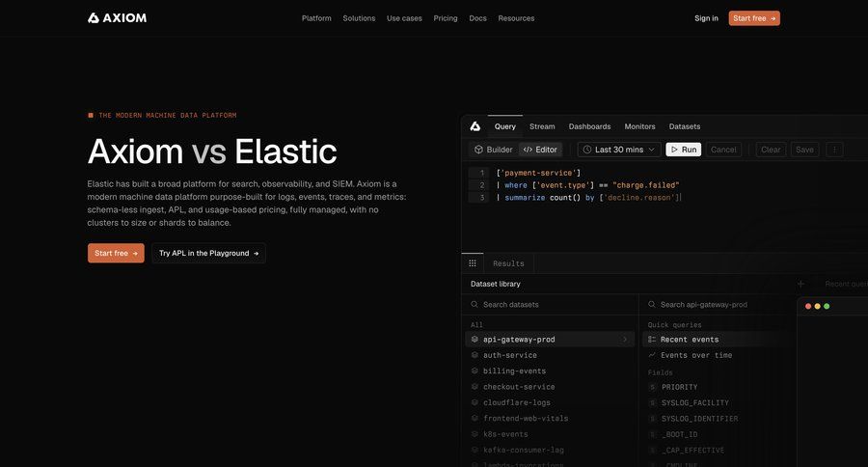Click editor line with summarize count()
The image size is (868, 467).
(588, 197)
